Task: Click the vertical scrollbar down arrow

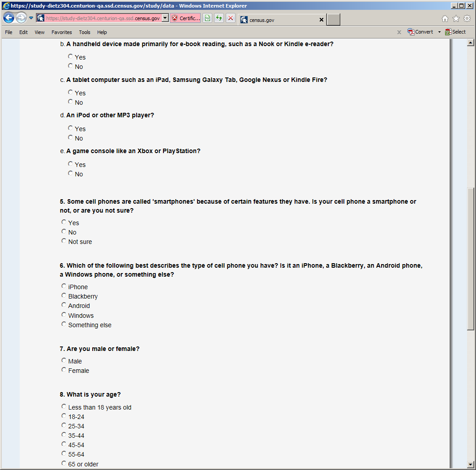Action: (470, 464)
